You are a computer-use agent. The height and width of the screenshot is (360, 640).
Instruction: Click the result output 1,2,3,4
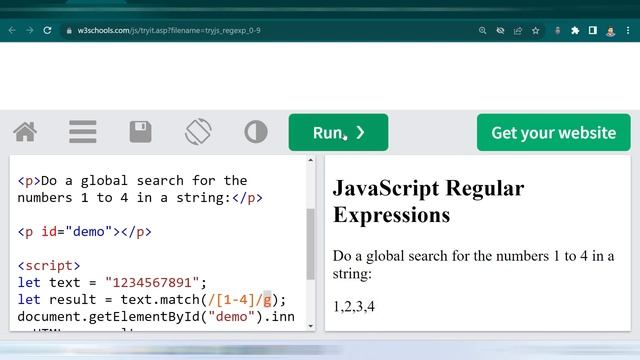pos(354,307)
